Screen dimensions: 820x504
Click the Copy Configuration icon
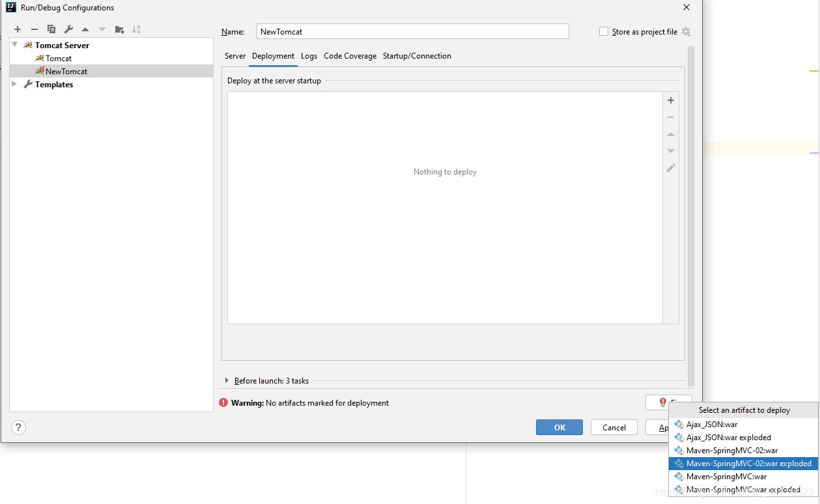point(51,29)
